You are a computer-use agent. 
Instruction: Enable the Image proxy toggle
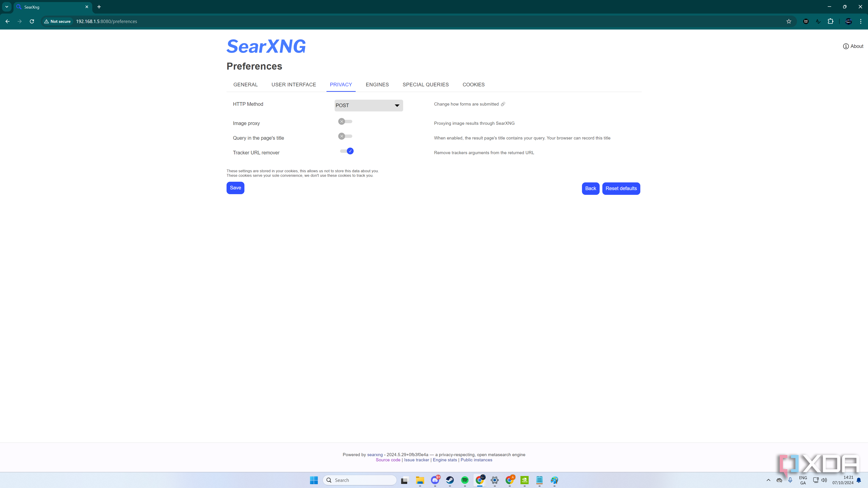(x=345, y=122)
